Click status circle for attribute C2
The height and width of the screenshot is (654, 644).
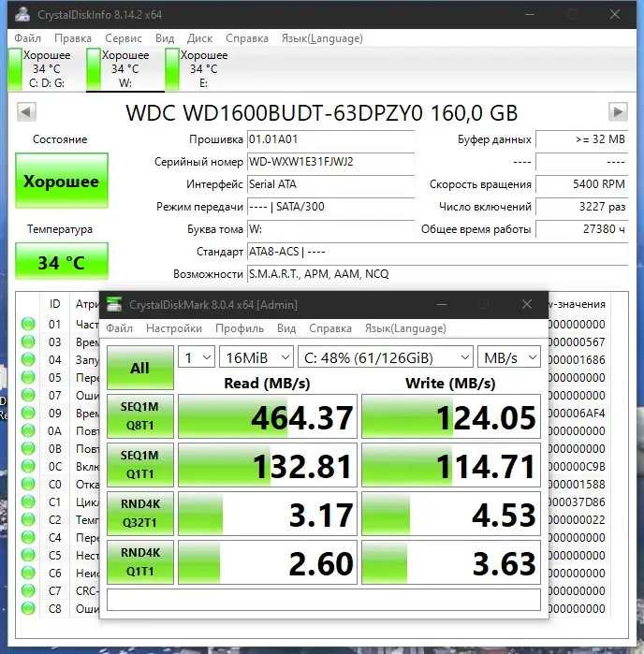[x=28, y=519]
